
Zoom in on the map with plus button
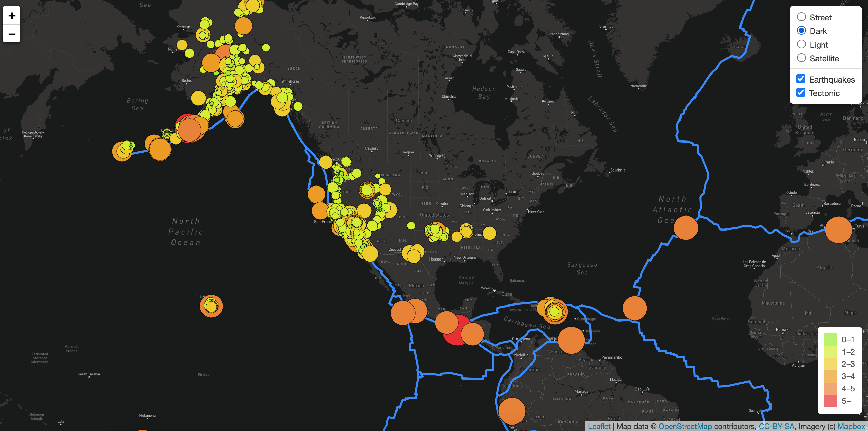pos(12,16)
